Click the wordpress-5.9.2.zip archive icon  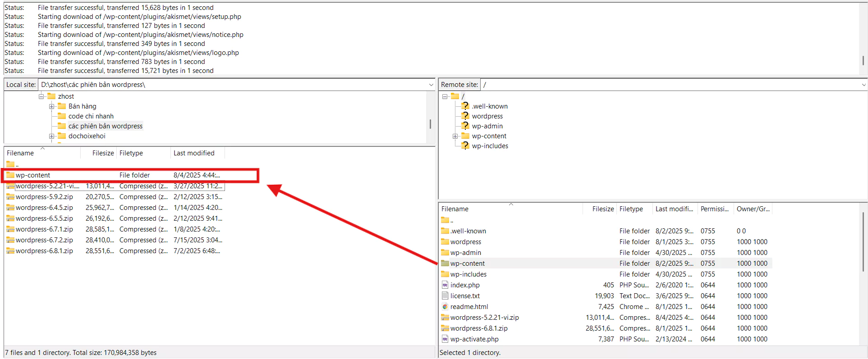tap(10, 197)
